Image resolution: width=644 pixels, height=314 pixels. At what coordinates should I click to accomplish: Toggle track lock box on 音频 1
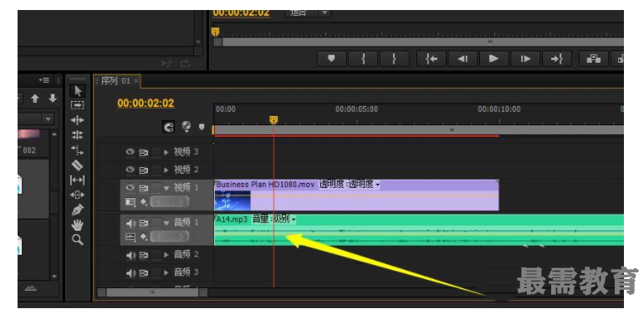click(x=156, y=224)
